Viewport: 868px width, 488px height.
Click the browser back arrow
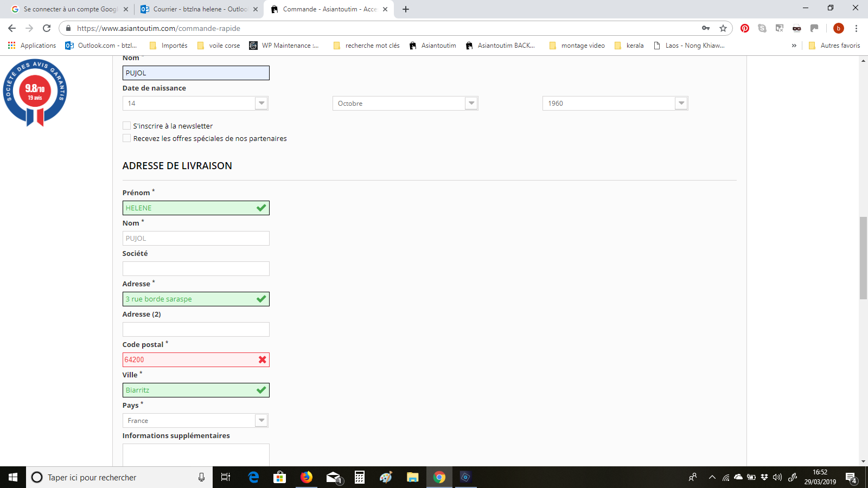(12, 28)
